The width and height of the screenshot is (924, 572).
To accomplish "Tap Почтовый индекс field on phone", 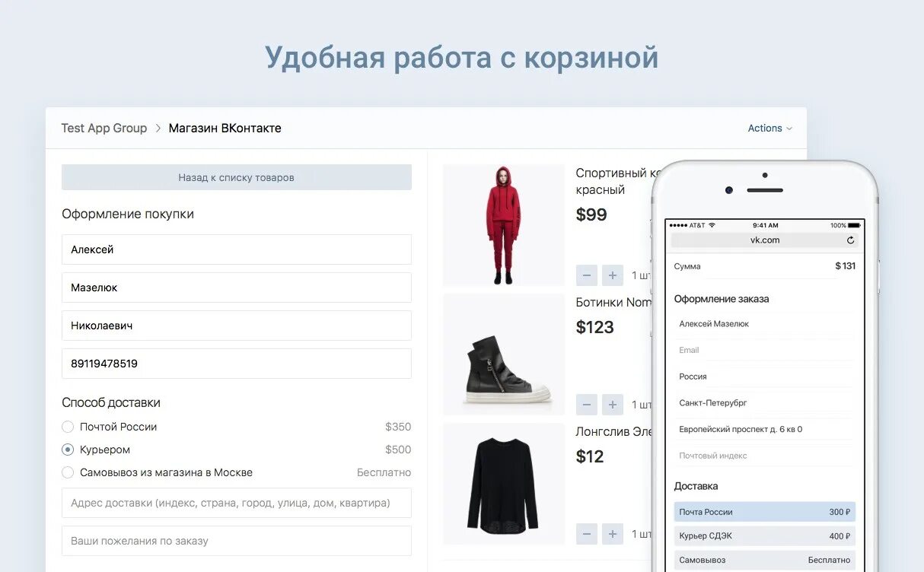I will pyautogui.click(x=765, y=456).
